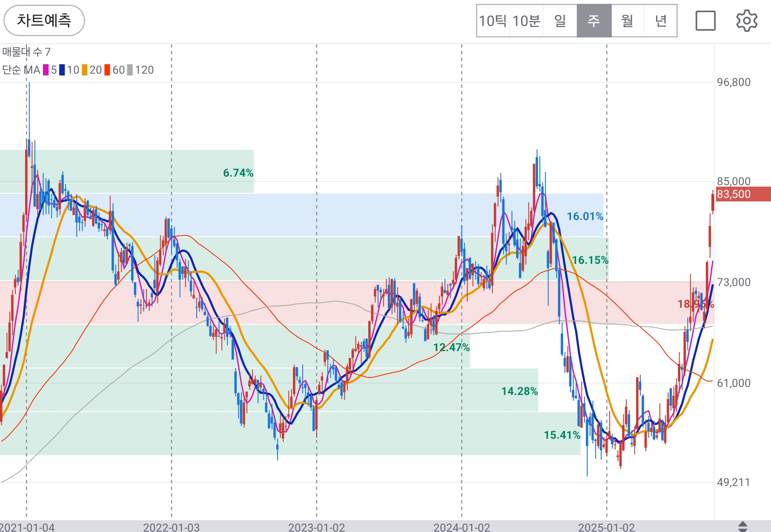
Task: Click the 14.28% volume profile label
Action: [519, 391]
